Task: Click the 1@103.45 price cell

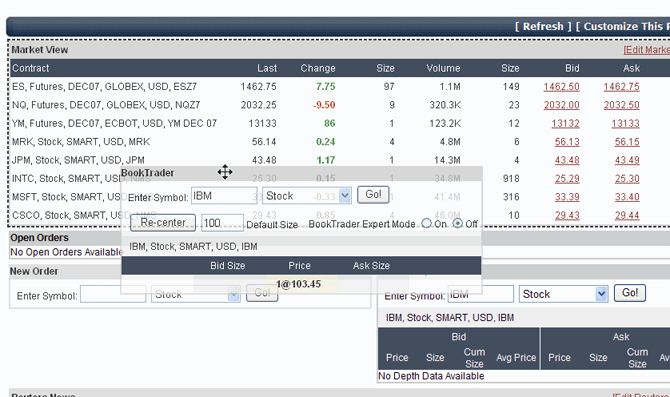Action: point(298,284)
